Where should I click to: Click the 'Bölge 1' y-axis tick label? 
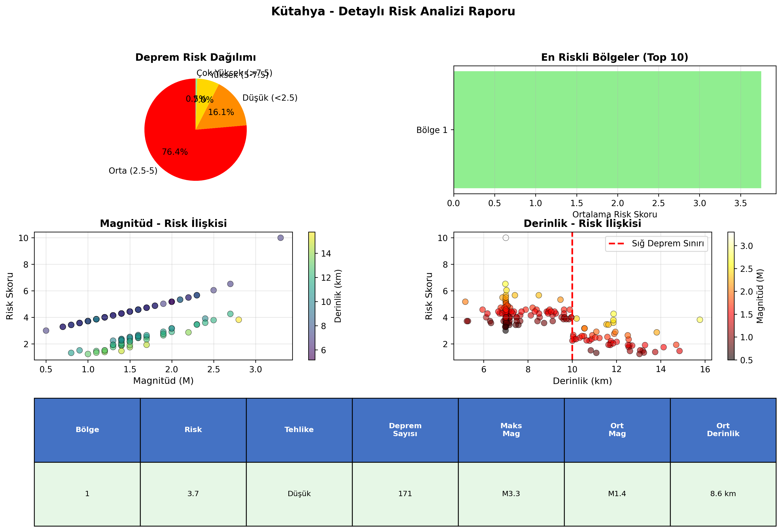pos(432,130)
